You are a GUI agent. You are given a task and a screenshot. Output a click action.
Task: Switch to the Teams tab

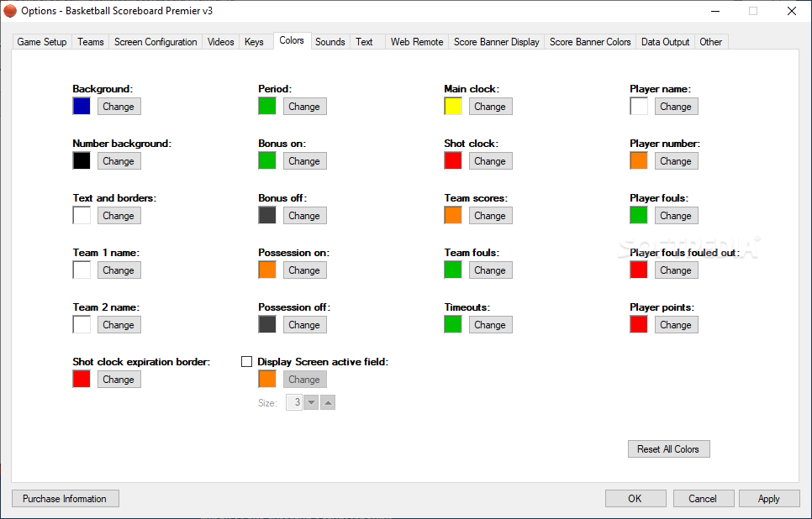click(x=91, y=42)
